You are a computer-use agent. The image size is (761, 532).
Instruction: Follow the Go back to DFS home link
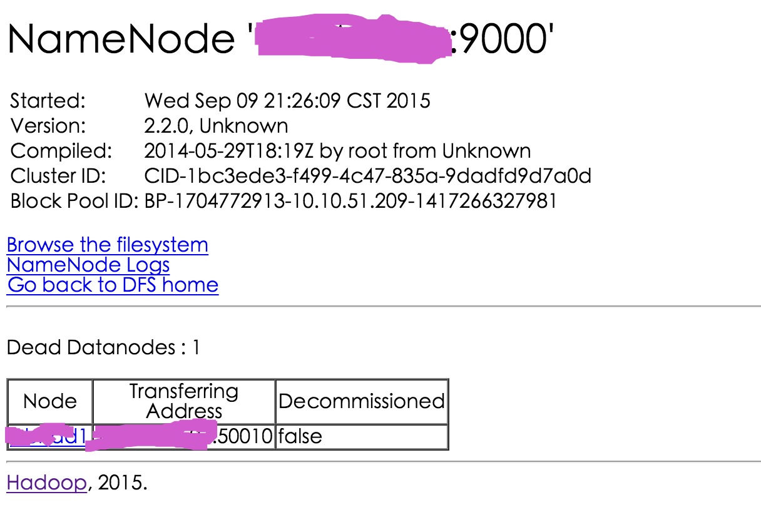tap(113, 285)
